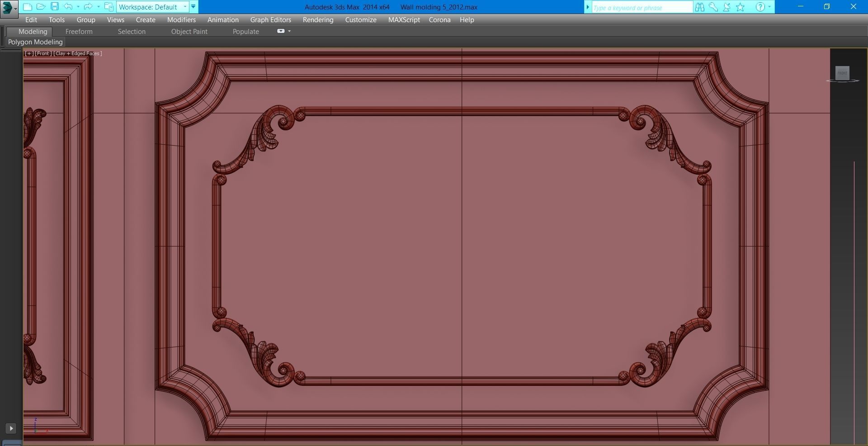Screen dimensions: 868x446
Task: Click the ViewCube Front face
Action: 842,73
